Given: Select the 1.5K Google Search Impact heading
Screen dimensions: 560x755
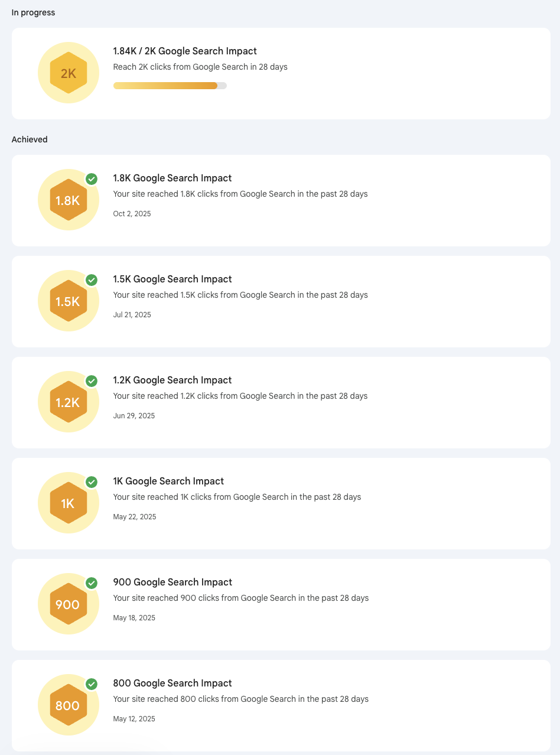Looking at the screenshot, I should [x=172, y=279].
